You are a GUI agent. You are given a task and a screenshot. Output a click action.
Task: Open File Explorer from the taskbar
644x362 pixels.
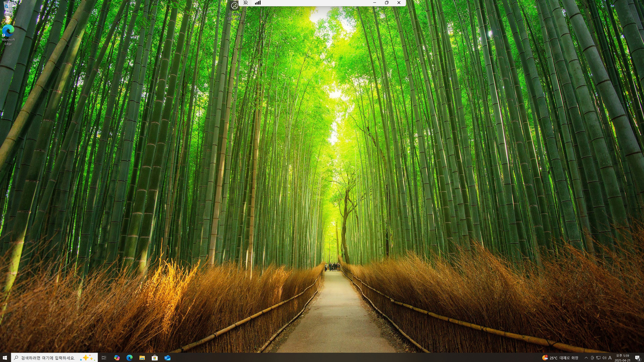[142, 358]
